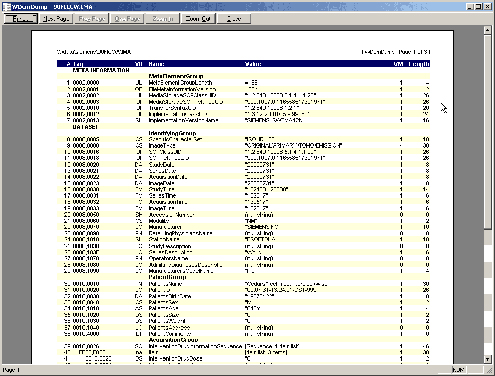Click the Name column header on the page

tap(156, 64)
